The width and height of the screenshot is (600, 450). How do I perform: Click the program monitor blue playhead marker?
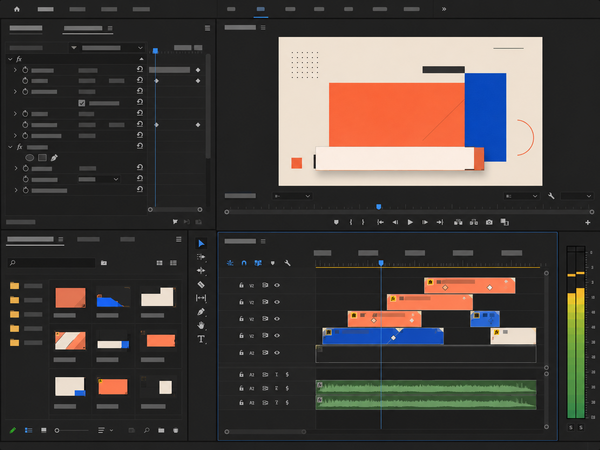click(378, 207)
